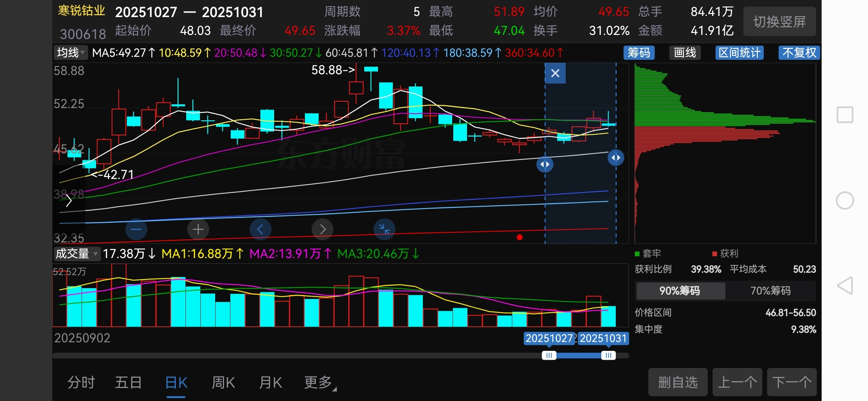This screenshot has height=401, width=868.
Task: Select the 70%筹码 option
Action: 770,290
